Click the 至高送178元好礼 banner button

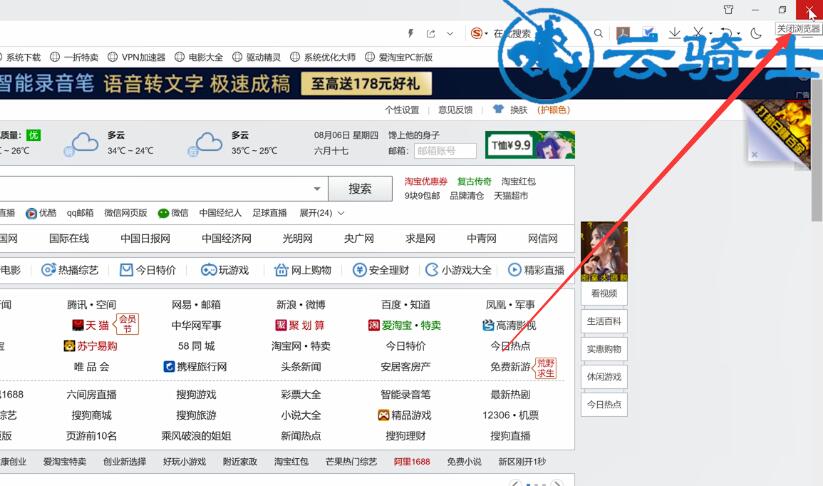point(366,84)
